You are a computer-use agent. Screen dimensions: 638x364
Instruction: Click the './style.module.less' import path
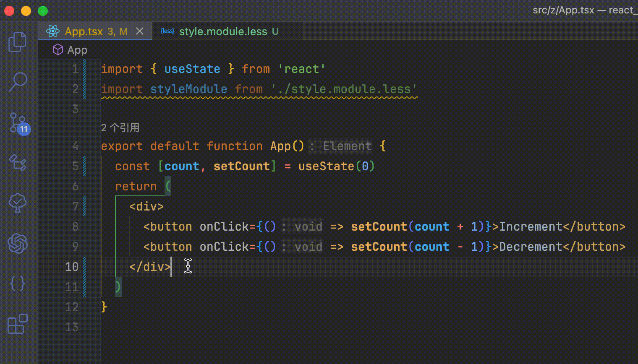343,89
